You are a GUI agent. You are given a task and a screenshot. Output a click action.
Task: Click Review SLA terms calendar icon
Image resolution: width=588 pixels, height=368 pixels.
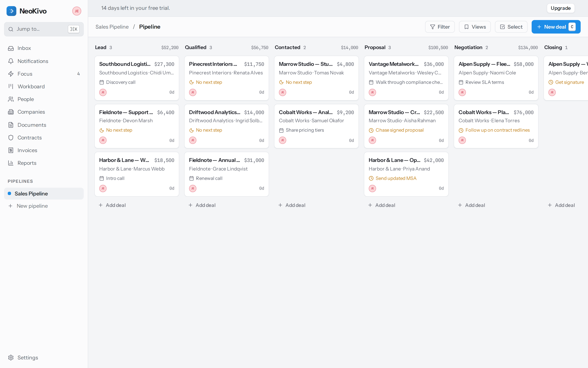461,82
